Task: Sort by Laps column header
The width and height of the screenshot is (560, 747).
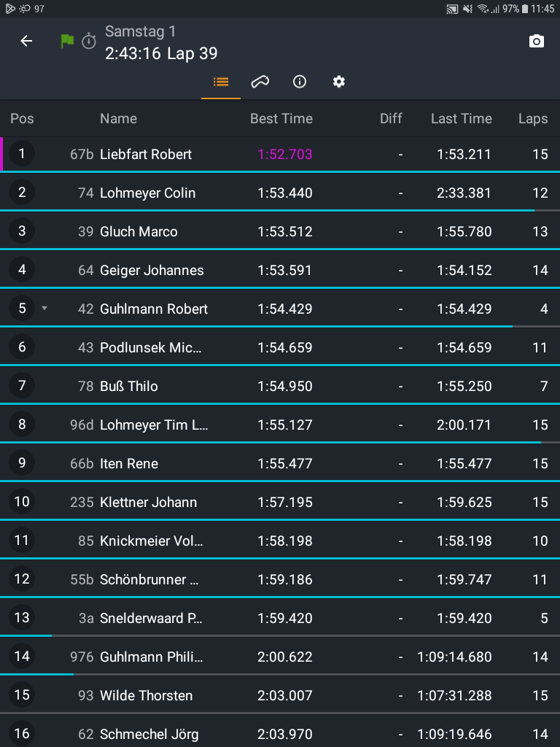Action: [x=532, y=119]
